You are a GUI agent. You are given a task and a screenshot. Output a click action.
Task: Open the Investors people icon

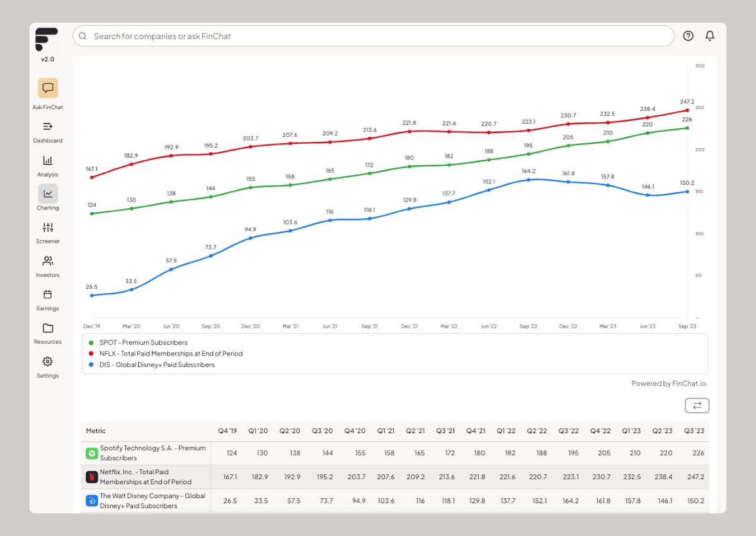(x=48, y=261)
